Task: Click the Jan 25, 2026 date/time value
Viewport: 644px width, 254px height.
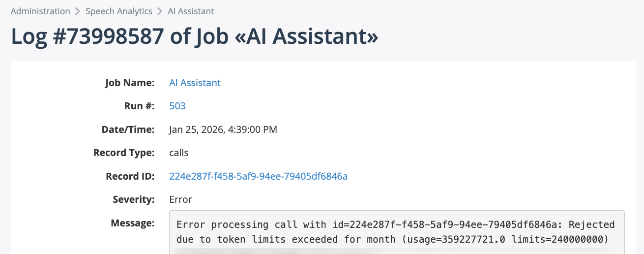Action: coord(223,129)
